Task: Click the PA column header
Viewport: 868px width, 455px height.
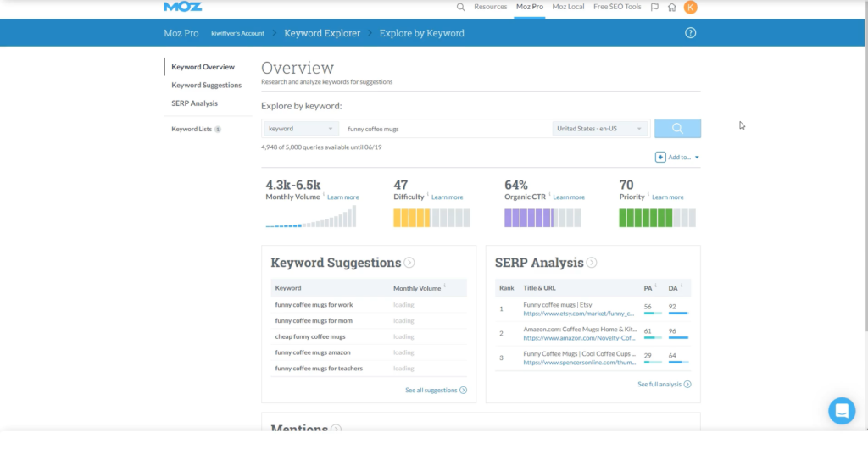Action: tap(648, 288)
